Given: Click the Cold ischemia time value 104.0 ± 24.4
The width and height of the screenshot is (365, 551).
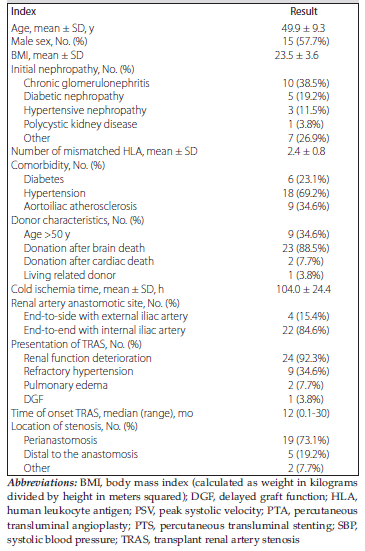Looking at the screenshot, I should tap(304, 289).
